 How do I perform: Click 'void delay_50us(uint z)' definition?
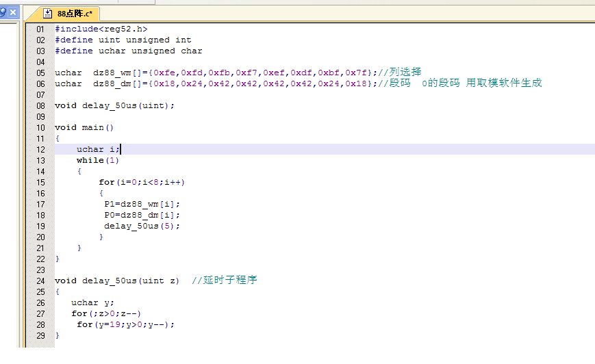[x=117, y=281]
